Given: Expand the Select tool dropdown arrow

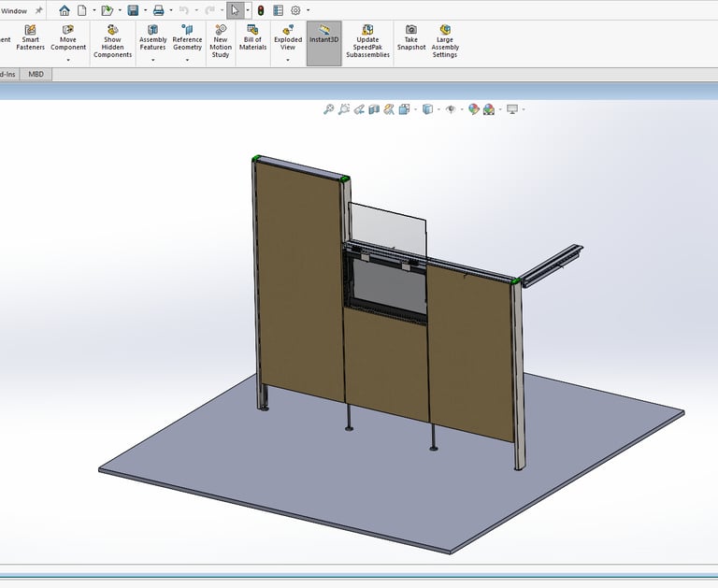Looking at the screenshot, I should pos(248,10).
